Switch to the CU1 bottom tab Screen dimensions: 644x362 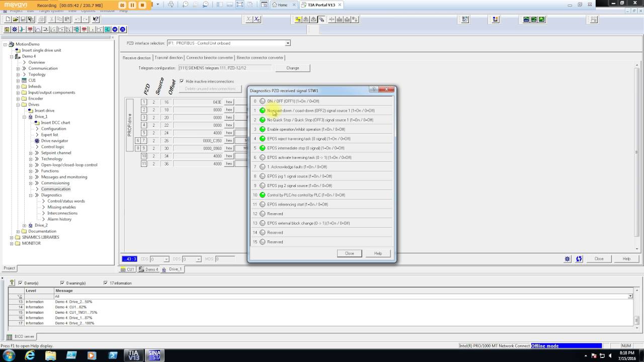(x=128, y=269)
